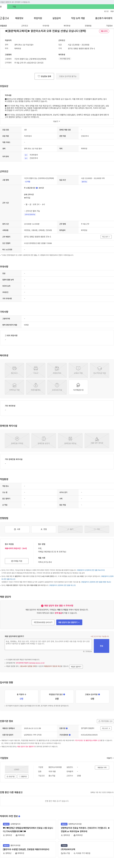The height and width of the screenshot is (868, 114).
Task: Switch to the 전형방법 tab
Action: pos(88,26)
